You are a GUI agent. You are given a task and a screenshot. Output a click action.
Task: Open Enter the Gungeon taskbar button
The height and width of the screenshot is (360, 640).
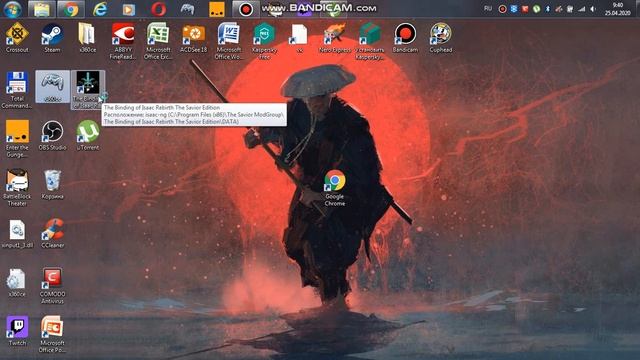[217, 9]
